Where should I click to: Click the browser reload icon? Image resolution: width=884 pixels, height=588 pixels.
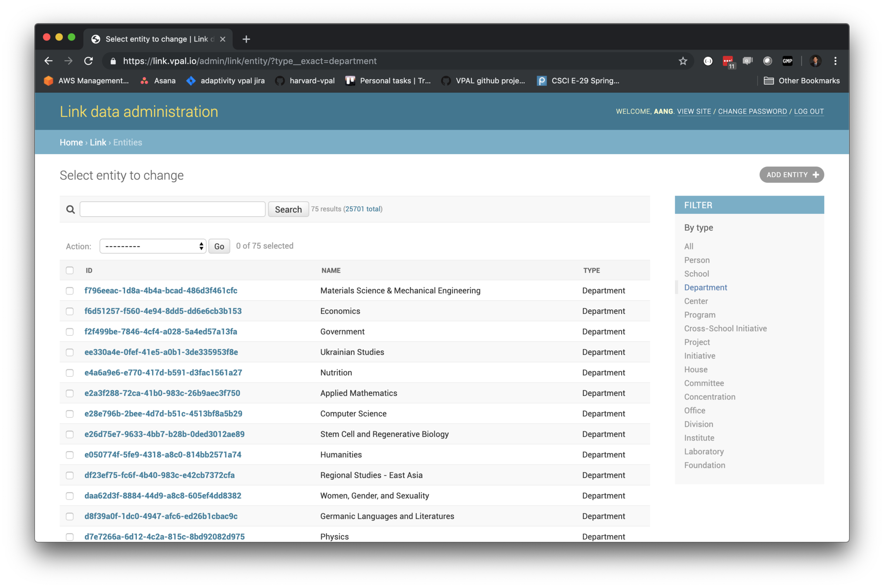(88, 61)
